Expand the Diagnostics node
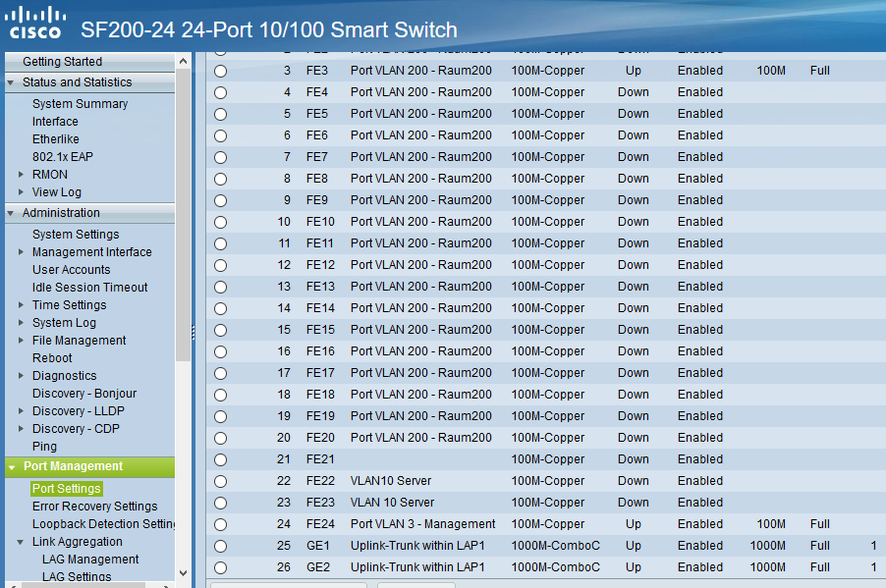 pos(21,376)
